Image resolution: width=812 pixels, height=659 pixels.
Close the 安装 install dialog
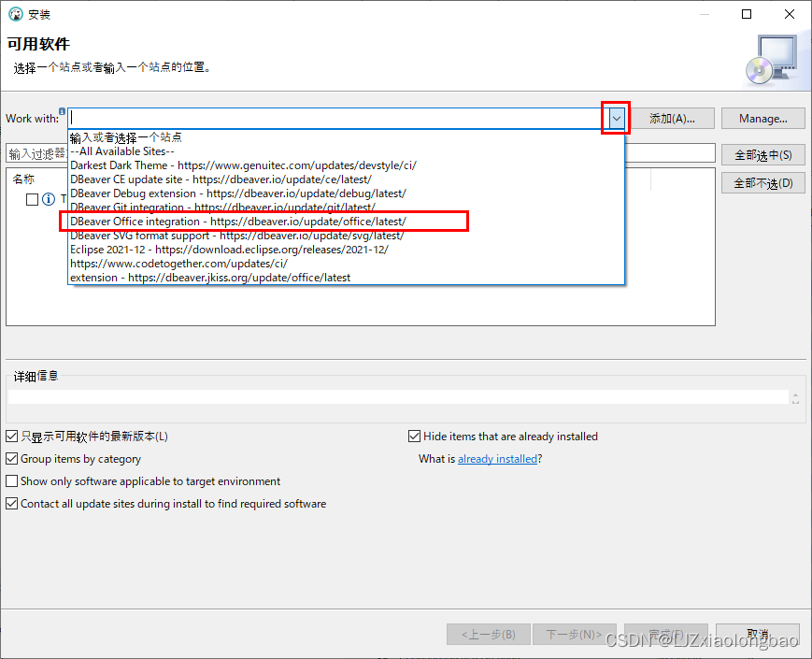(x=790, y=14)
